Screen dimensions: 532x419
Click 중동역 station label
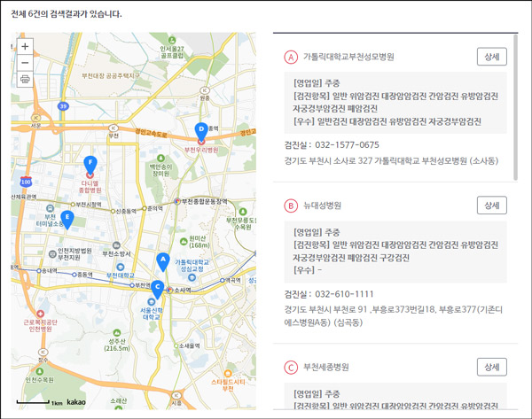point(84,275)
